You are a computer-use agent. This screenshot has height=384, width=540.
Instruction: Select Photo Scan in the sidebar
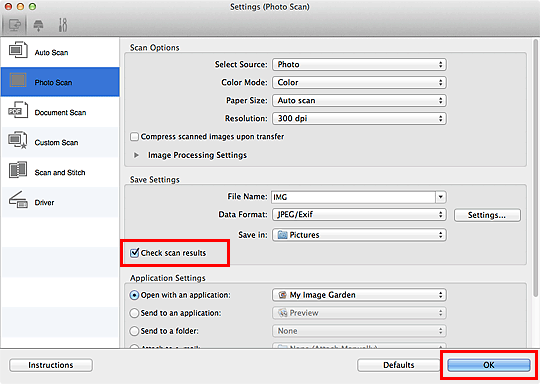(x=60, y=82)
